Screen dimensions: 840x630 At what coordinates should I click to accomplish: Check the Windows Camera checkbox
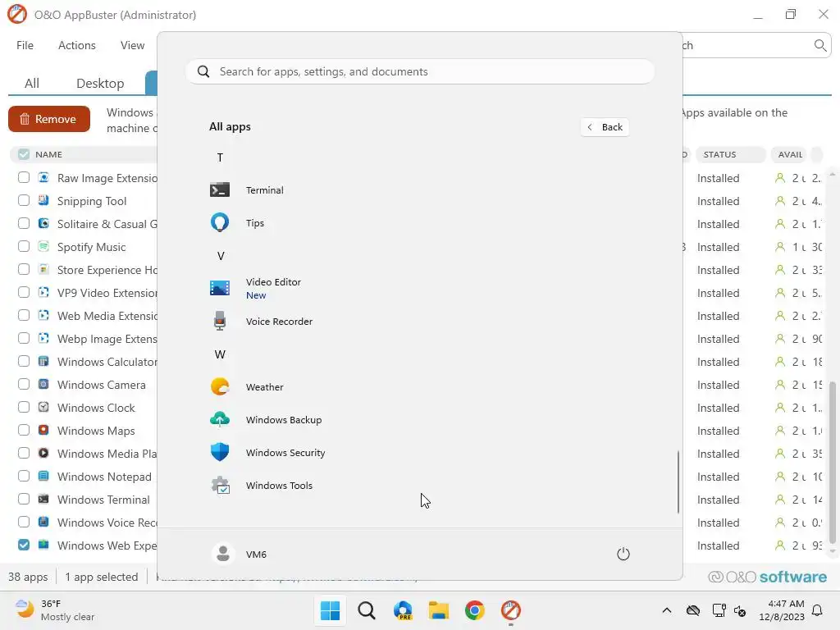click(x=24, y=384)
